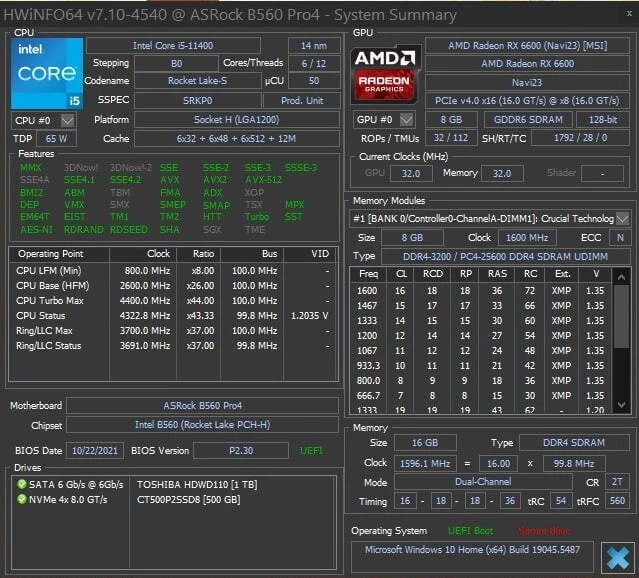
Task: Click the TOSHIBA HDWD110 [1 TB] drive entry
Action: point(197,484)
